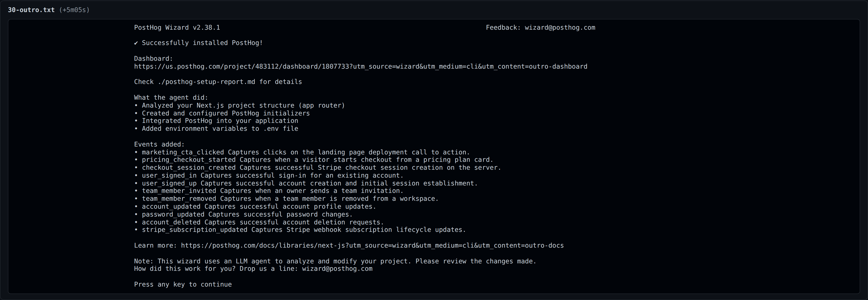Select the stripe_subscription_updated event entry
This screenshot has height=300, width=868.
tap(300, 230)
